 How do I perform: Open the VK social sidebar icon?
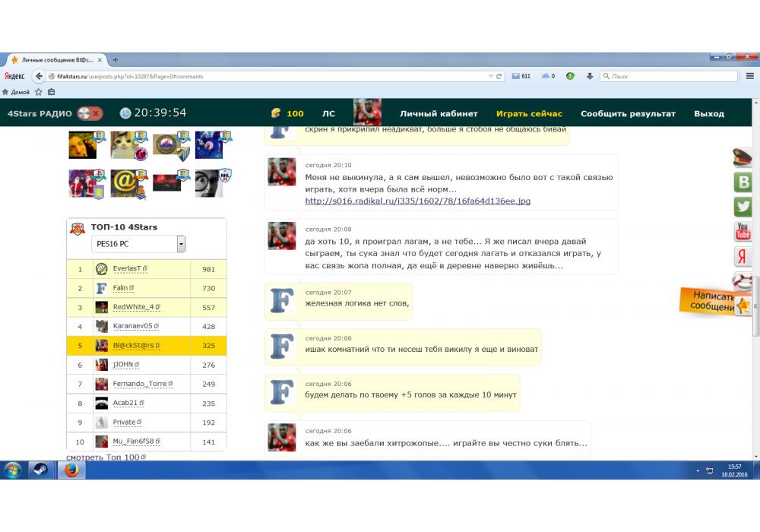click(743, 182)
